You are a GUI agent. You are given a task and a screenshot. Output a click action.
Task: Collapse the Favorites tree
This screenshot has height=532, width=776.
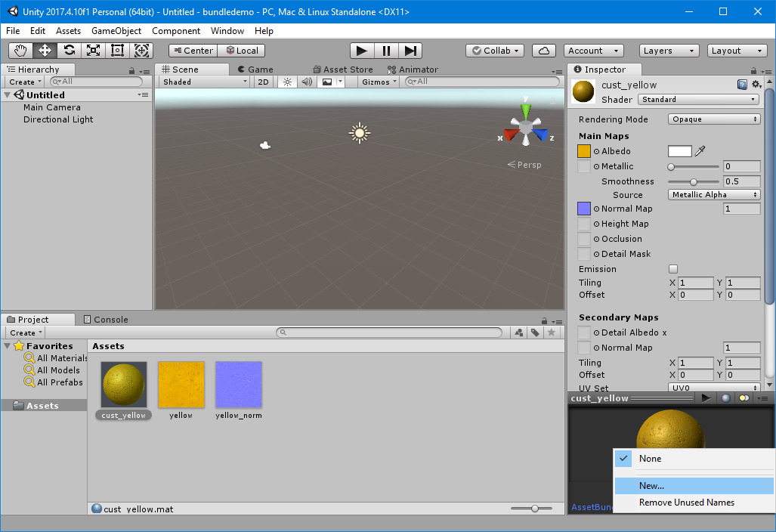pyautogui.click(x=8, y=346)
